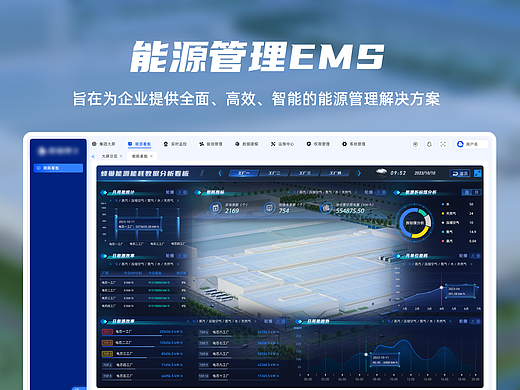The height and width of the screenshot is (390, 520).
Task: Toggle 轮播 switch in the 月单位能耗 panel
Action: point(475,256)
